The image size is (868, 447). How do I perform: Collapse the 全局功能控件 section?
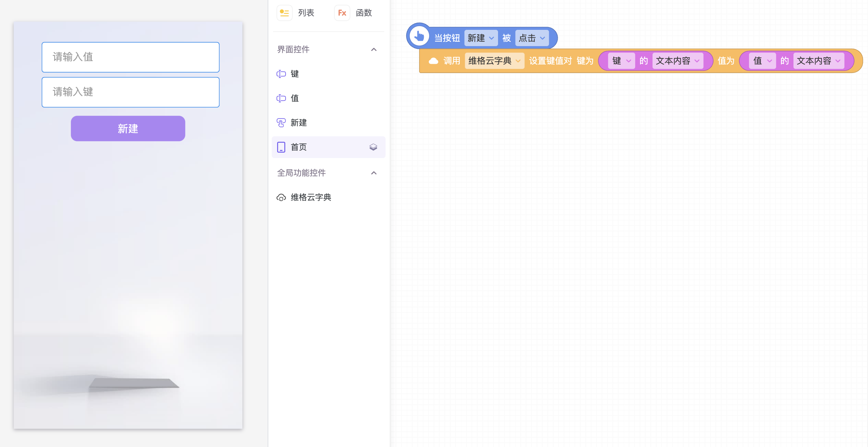click(x=374, y=173)
